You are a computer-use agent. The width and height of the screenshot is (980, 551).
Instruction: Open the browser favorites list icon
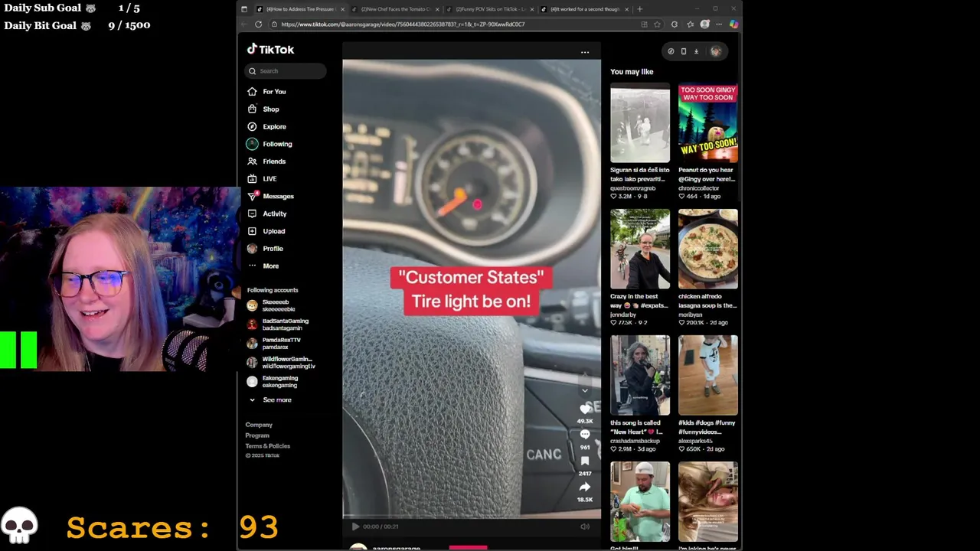(x=690, y=24)
